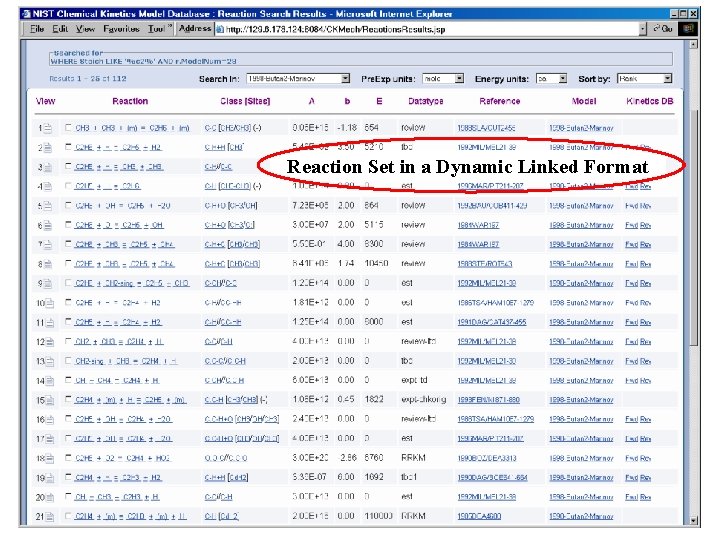Open view icon for result row 6

click(48, 225)
